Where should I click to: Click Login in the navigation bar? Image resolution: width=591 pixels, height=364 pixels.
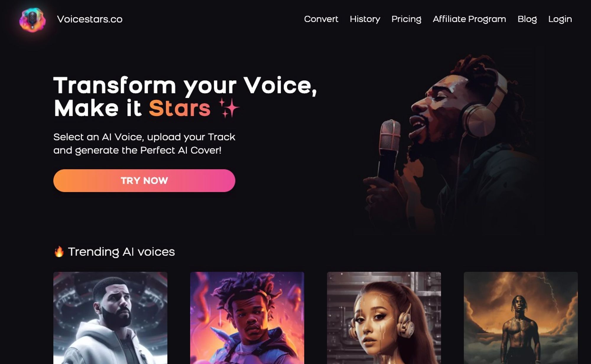pos(560,19)
